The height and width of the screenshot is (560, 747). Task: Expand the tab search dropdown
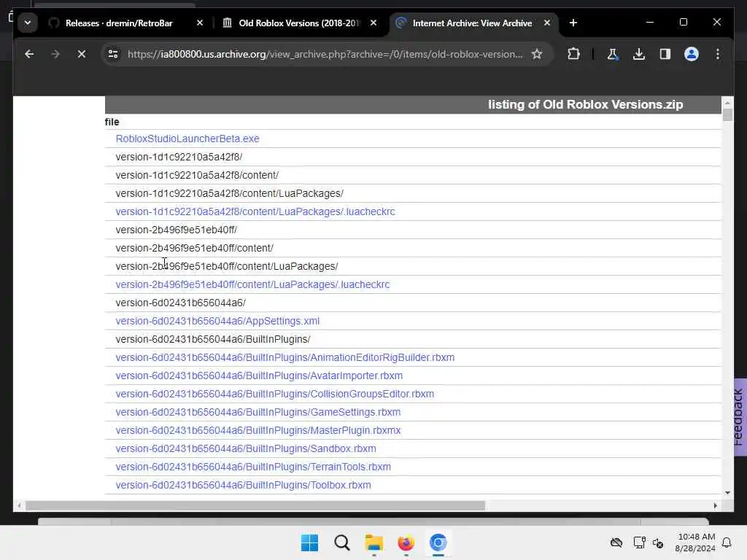[28, 23]
